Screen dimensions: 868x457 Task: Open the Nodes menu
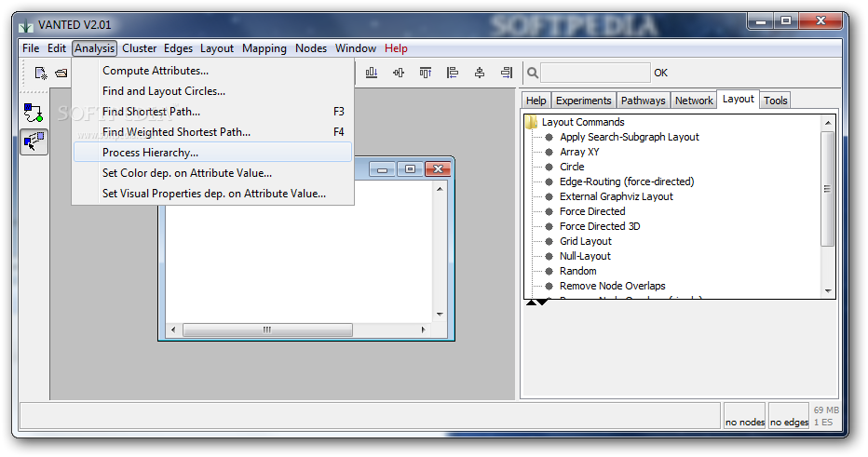(310, 48)
